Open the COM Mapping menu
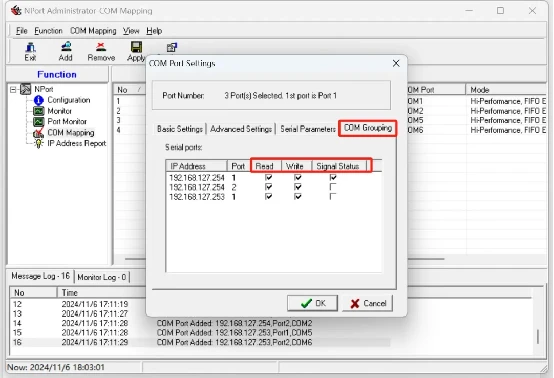 (x=93, y=31)
